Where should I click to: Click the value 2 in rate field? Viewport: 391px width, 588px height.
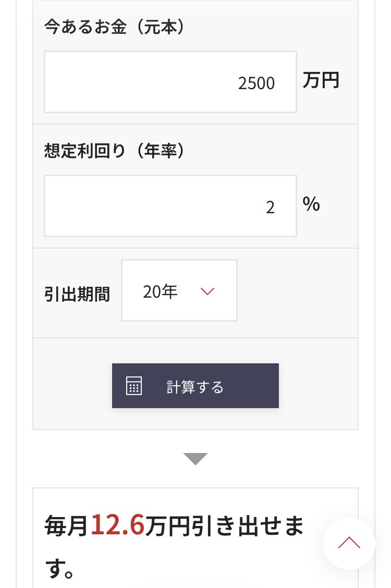270,207
